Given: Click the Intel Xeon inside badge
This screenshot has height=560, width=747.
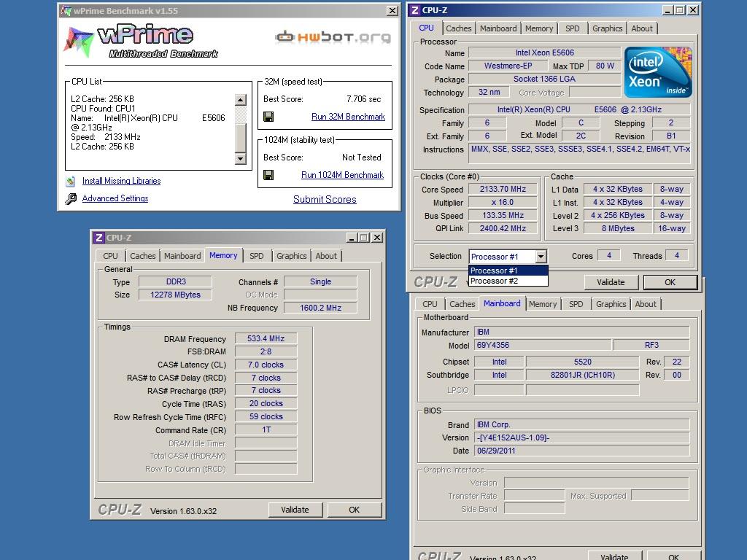Looking at the screenshot, I should (x=658, y=72).
